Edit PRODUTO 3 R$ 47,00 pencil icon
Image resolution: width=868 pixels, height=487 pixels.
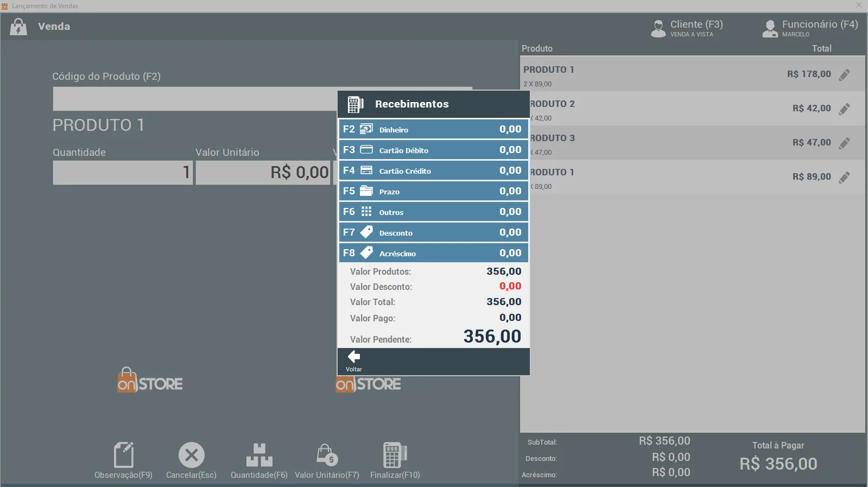point(845,143)
